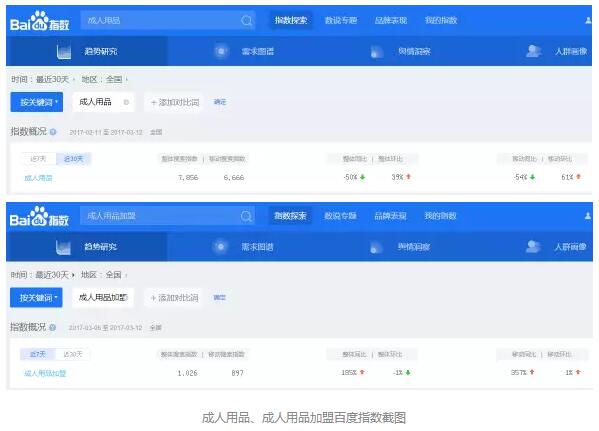The image size is (599, 431).
Task: Switch top panel to 近7天 range
Action: (38, 159)
